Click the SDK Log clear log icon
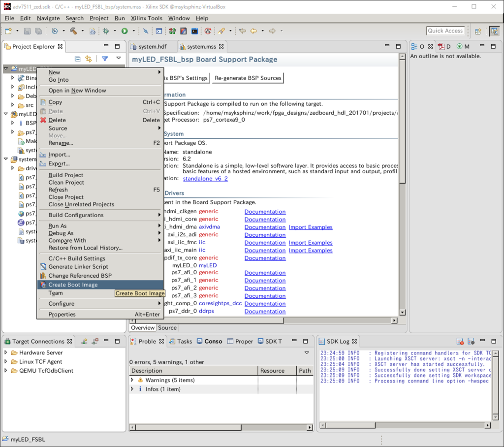The width and height of the screenshot is (504, 447). tap(460, 341)
